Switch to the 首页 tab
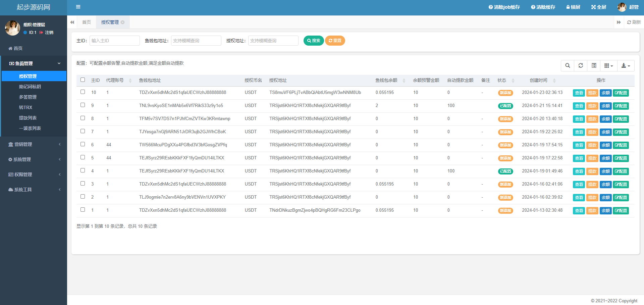644x305 pixels. pos(87,22)
